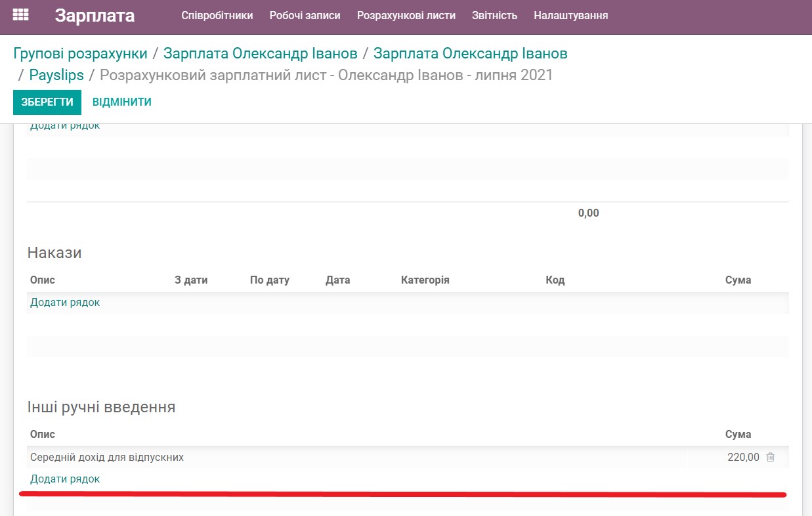Click the Категорія column header
This screenshot has width=812, height=516.
(425, 280)
